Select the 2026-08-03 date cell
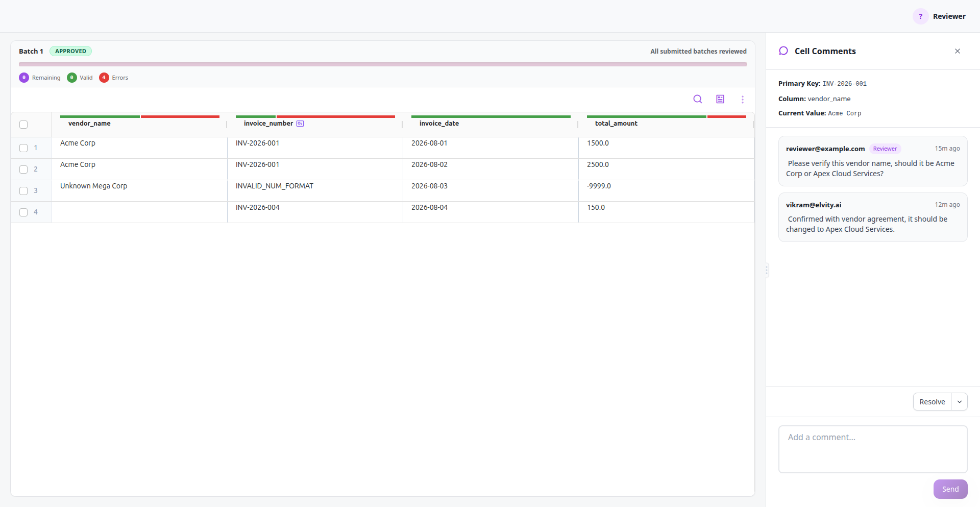Screen dimensions: 980x507 pos(491,190)
